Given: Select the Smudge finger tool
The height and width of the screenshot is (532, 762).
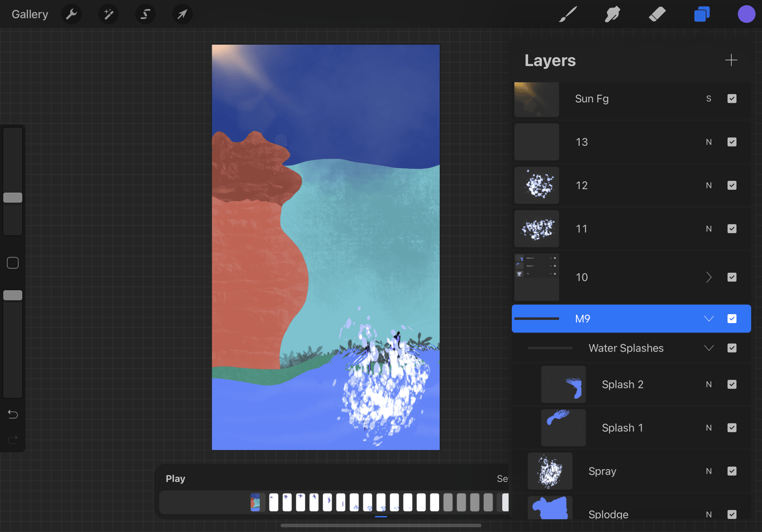Looking at the screenshot, I should [613, 14].
